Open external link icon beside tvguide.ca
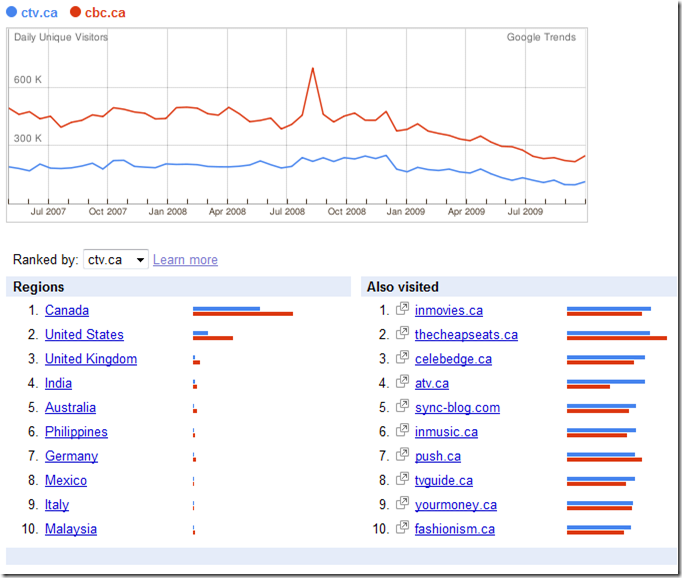This screenshot has width=682, height=578. click(402, 479)
